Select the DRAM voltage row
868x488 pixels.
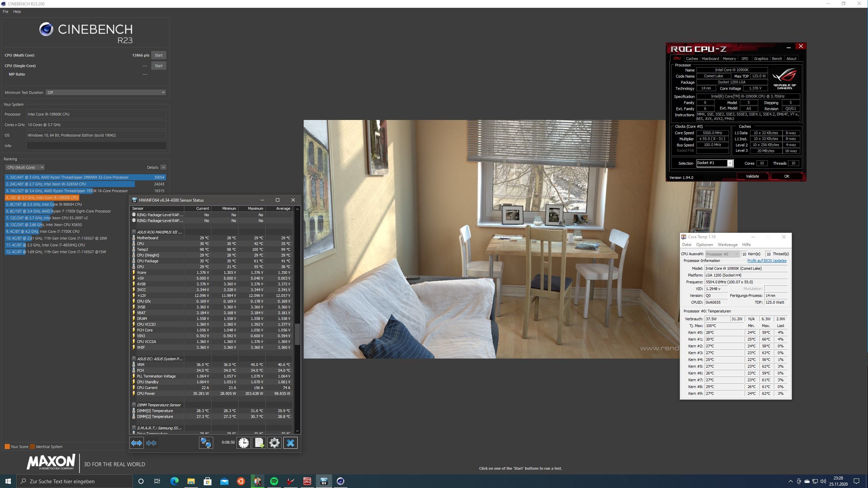pos(212,319)
